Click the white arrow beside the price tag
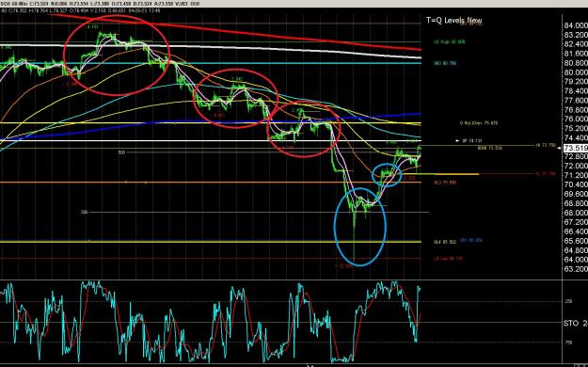The width and height of the screenshot is (588, 367). [560, 149]
